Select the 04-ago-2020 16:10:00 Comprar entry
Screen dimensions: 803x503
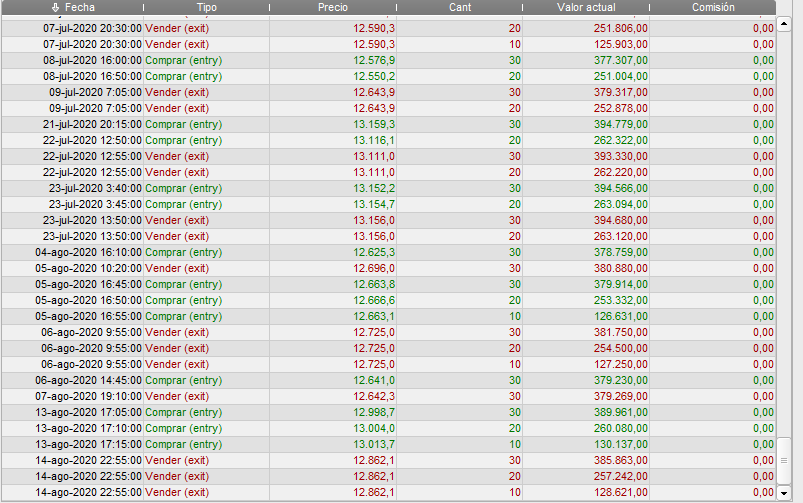[184, 252]
